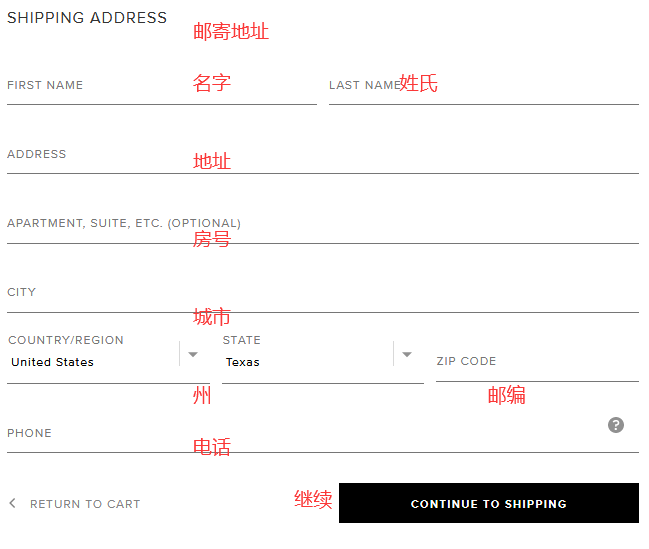This screenshot has width=649, height=549.
Task: Click the Texas state selection
Action: coord(243,362)
